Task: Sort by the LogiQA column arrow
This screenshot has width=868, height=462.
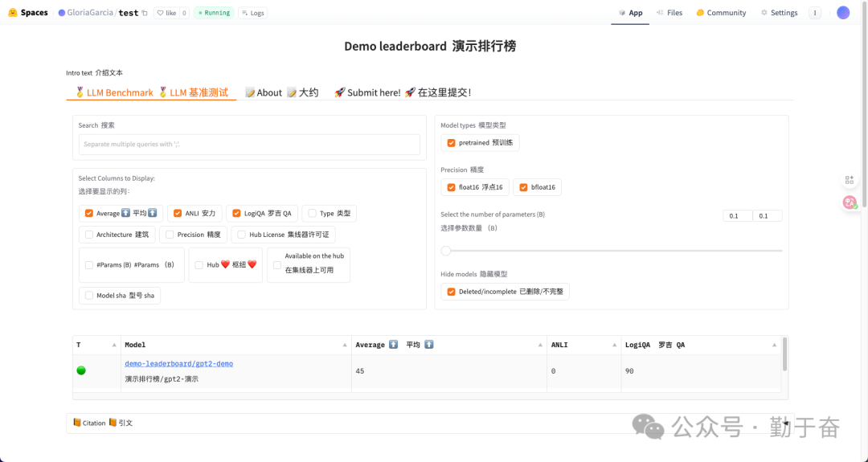Action: point(774,345)
